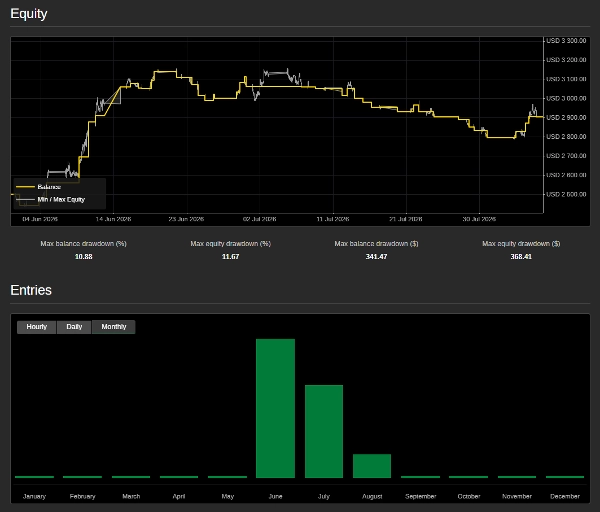Viewport: 600px width, 512px height.
Task: Click the Entries section heading
Action: 31,290
